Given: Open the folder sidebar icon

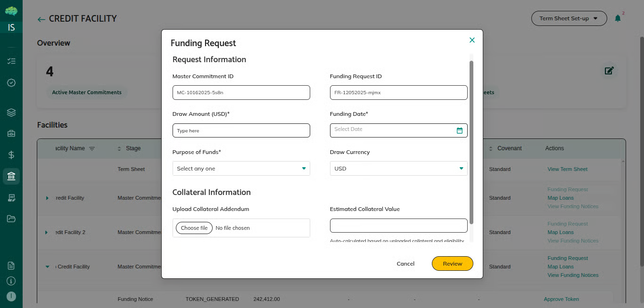Looking at the screenshot, I should click(11, 219).
